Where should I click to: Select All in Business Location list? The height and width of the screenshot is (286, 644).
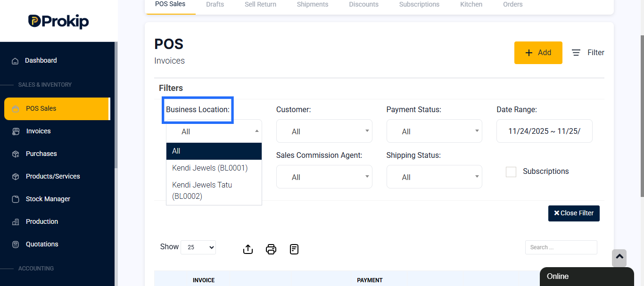click(x=214, y=151)
